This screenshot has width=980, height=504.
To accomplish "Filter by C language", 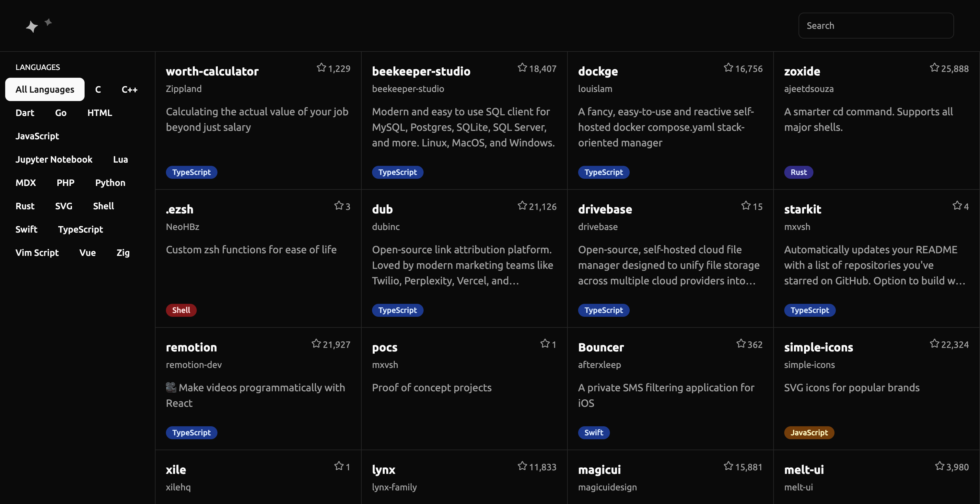I will tap(98, 89).
